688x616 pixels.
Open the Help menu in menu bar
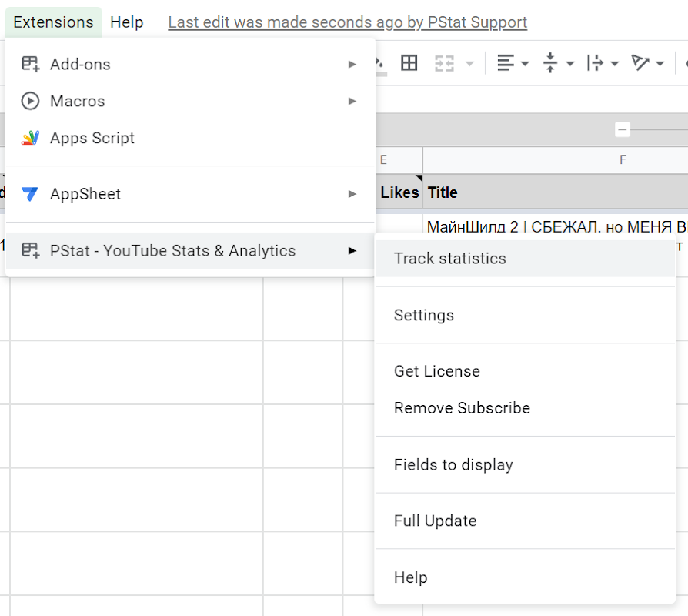(126, 22)
